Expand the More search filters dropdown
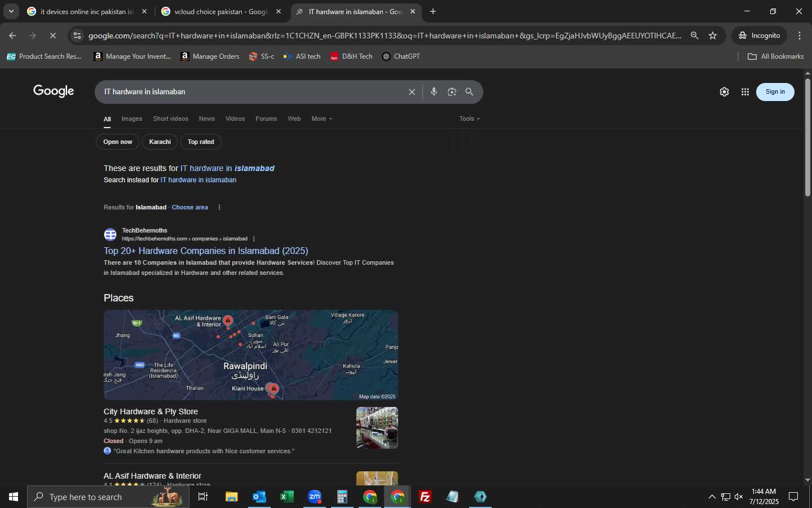Viewport: 812px width, 508px height. [321, 119]
